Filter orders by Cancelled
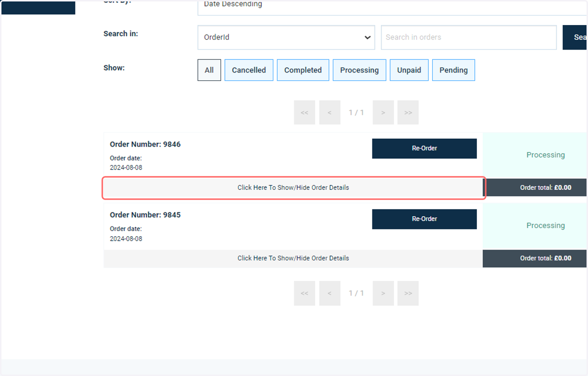Viewport: 588px width, 376px height. click(249, 70)
